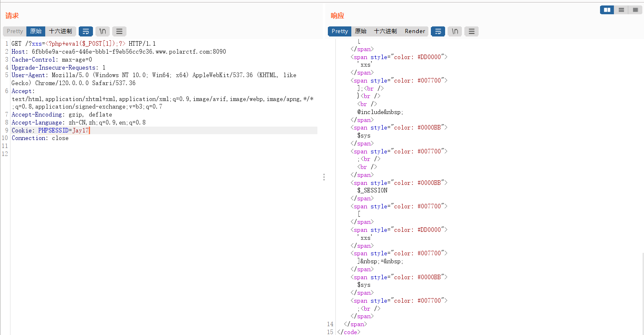
Task: Click the Upgrade-Insecure-Requests header line
Action: 59,68
